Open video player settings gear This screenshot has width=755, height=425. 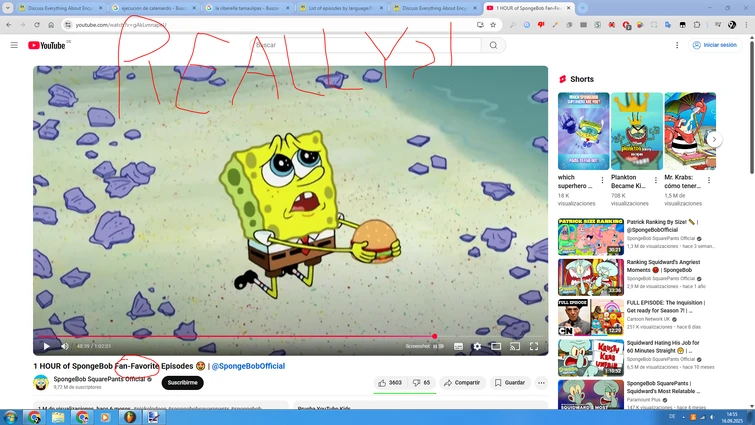tap(477, 346)
